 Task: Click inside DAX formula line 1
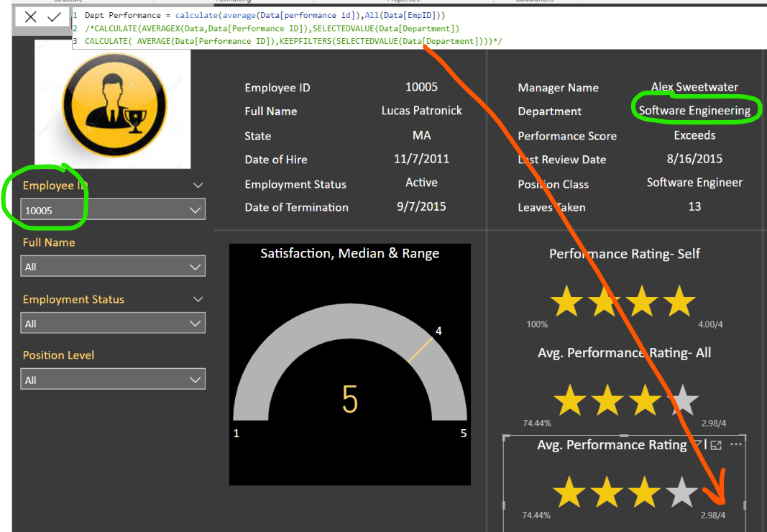[265, 15]
